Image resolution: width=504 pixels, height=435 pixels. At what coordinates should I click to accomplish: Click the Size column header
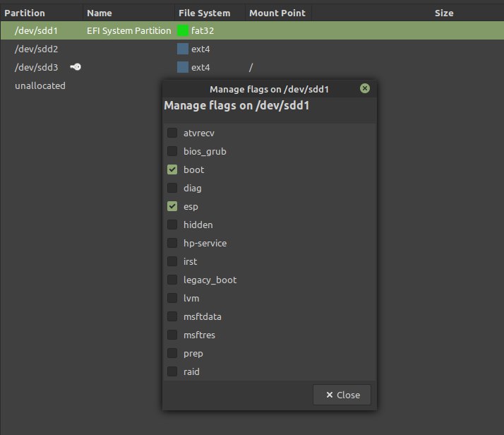click(x=444, y=13)
